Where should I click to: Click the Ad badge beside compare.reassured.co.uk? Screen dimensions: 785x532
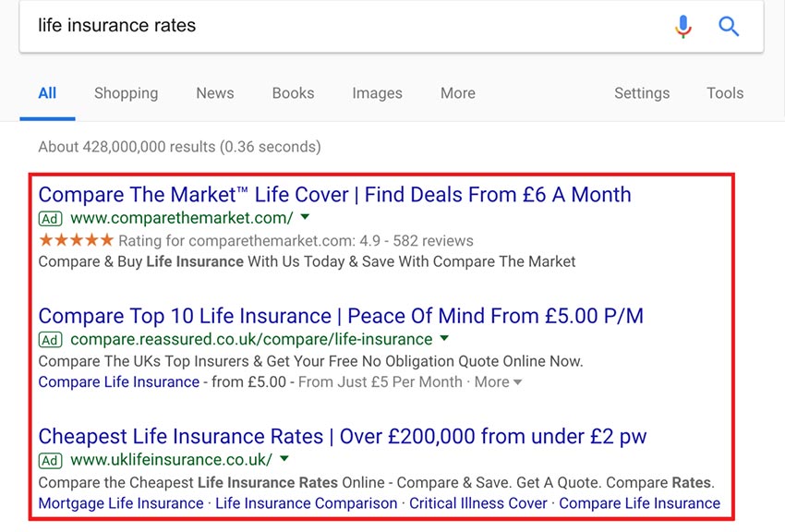pos(50,340)
